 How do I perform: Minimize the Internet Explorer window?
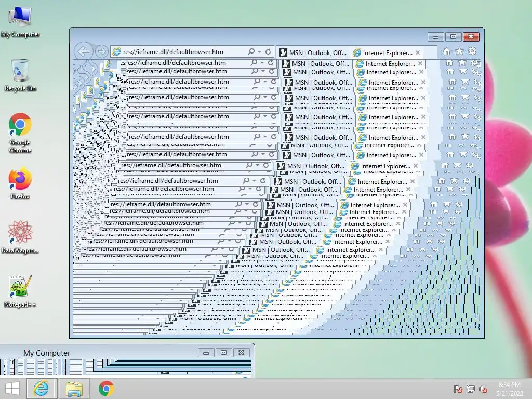click(436, 37)
